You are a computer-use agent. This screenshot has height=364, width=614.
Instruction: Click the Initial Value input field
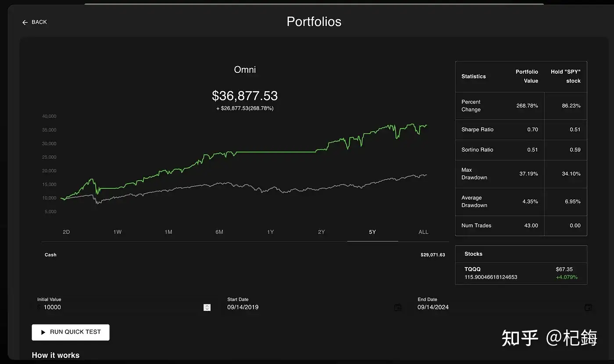tap(118, 307)
